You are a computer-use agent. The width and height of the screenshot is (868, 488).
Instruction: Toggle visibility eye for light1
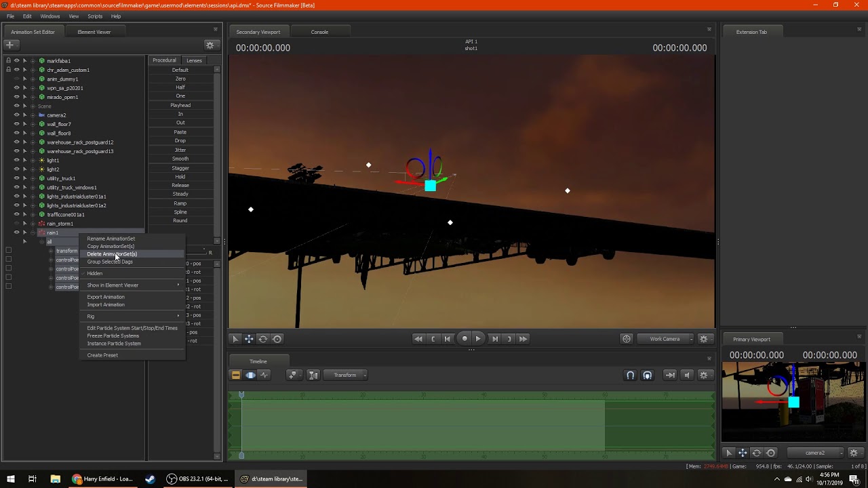pos(17,161)
